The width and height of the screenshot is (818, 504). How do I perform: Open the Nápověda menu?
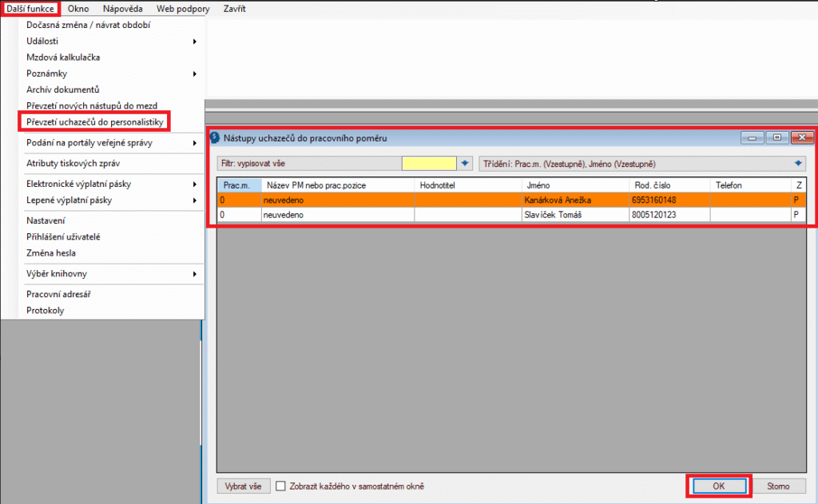pyautogui.click(x=122, y=9)
